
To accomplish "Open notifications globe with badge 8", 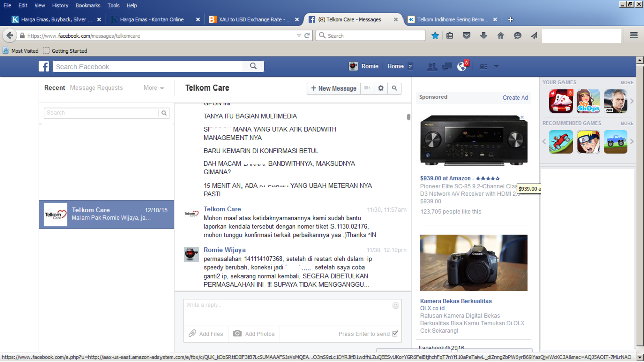I will [462, 66].
